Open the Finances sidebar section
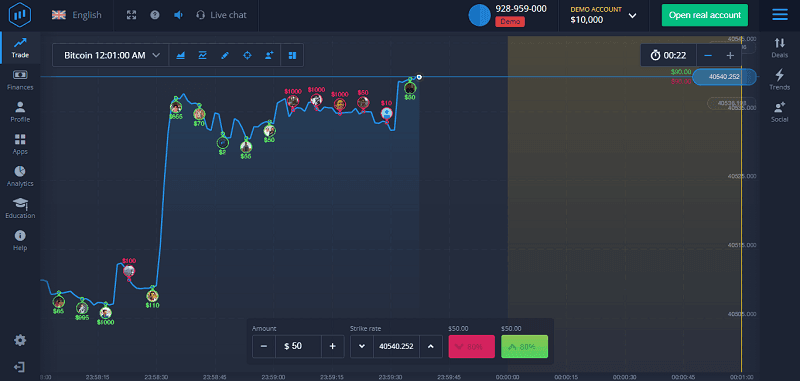This screenshot has width=800, height=381. pyautogui.click(x=20, y=80)
